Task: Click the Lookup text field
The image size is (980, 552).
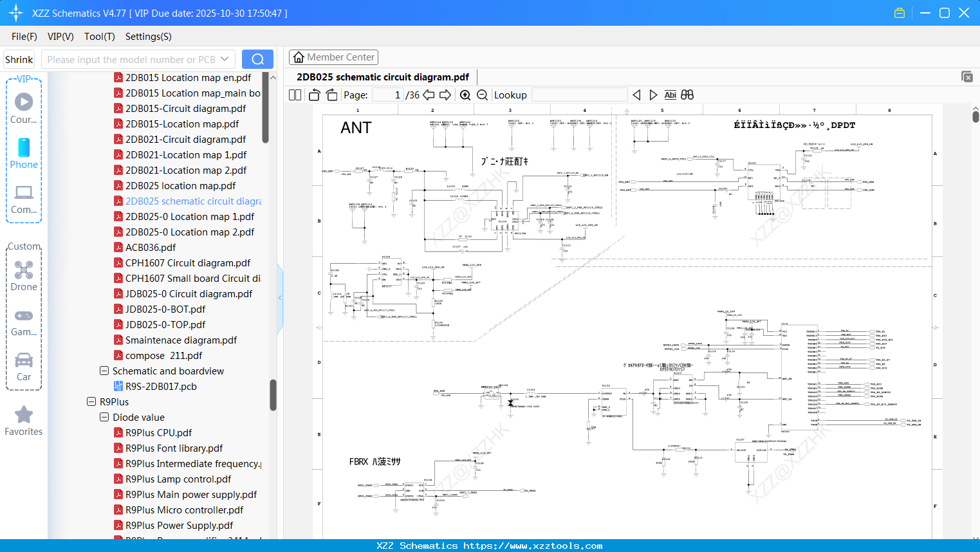Action: pos(579,95)
